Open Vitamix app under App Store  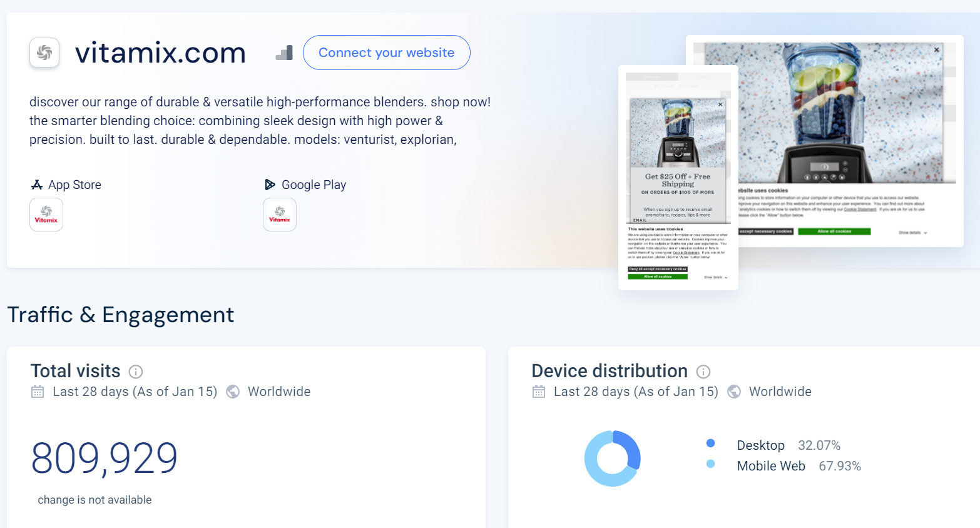pyautogui.click(x=46, y=215)
